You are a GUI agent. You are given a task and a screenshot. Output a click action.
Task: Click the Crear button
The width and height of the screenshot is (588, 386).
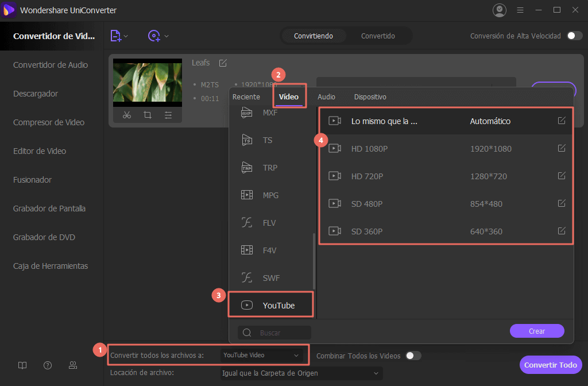[x=537, y=331]
